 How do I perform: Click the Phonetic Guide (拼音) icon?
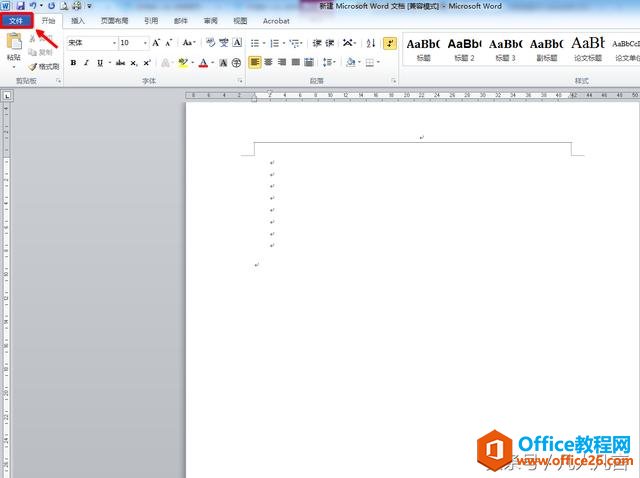(224, 42)
